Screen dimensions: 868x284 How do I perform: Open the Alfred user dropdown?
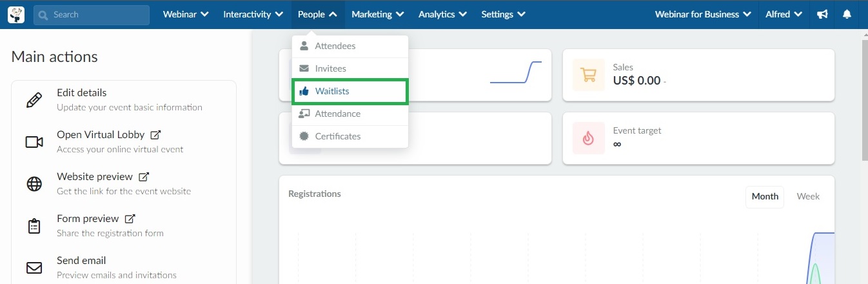(x=784, y=14)
